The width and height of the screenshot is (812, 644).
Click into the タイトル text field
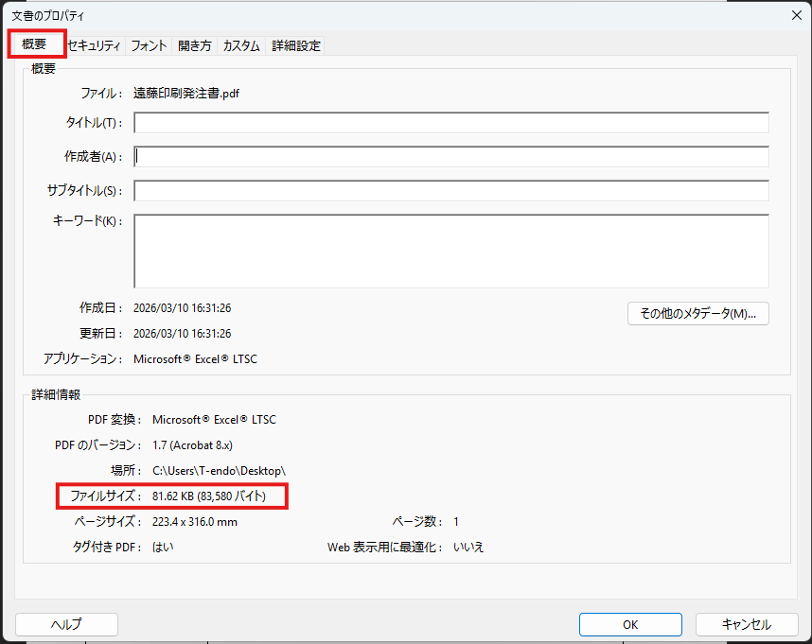click(450, 123)
